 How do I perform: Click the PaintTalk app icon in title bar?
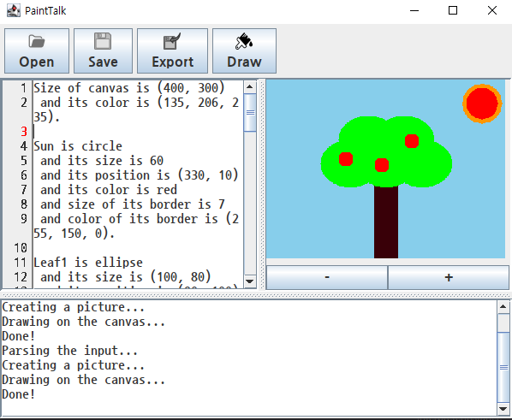pyautogui.click(x=14, y=11)
